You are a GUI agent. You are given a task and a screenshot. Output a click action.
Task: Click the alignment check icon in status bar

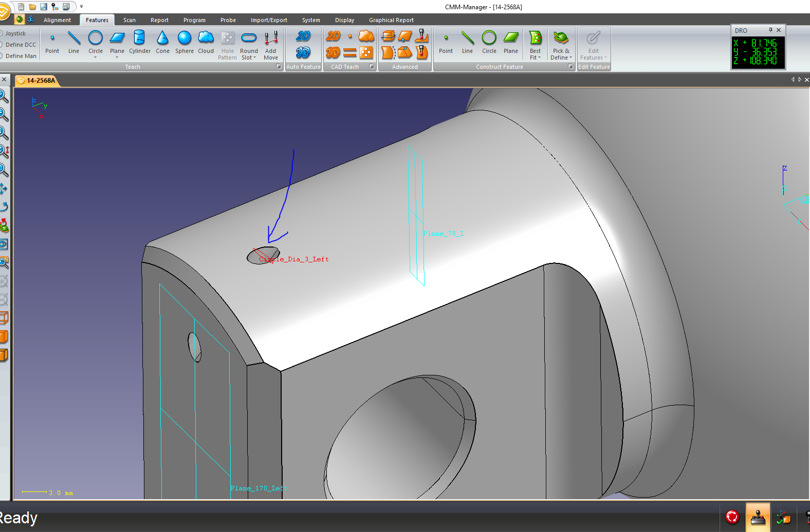pos(783,517)
